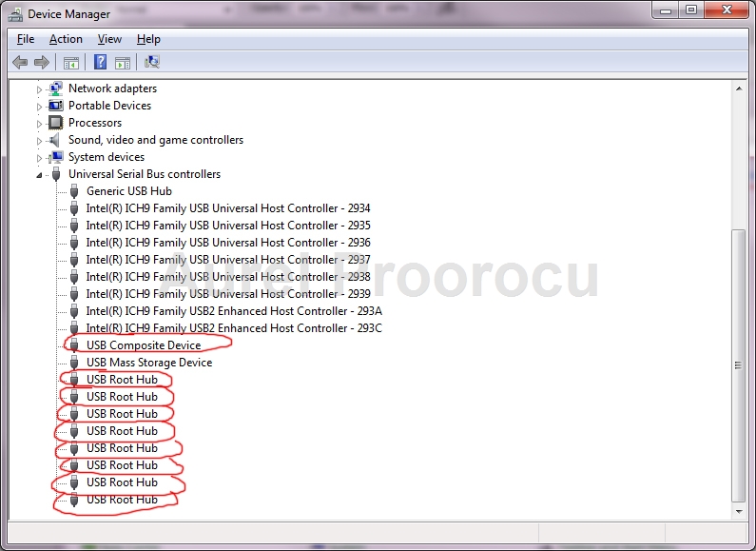Collapse Universal Serial Bus controllers node
Viewport: 756px width, 551px height.
(x=40, y=175)
